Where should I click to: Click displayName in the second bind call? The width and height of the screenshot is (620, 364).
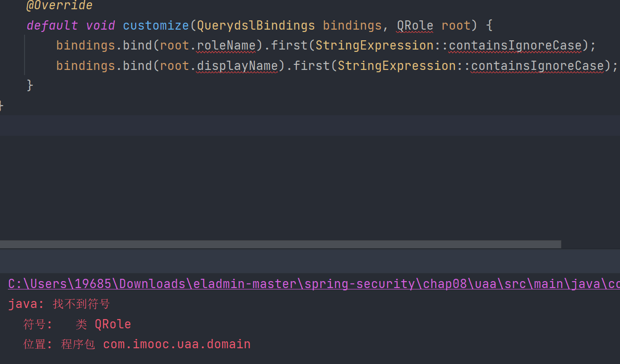point(238,66)
